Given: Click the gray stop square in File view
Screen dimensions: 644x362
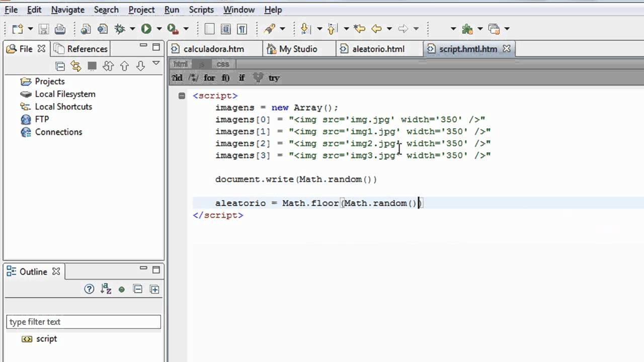Looking at the screenshot, I should [x=92, y=66].
